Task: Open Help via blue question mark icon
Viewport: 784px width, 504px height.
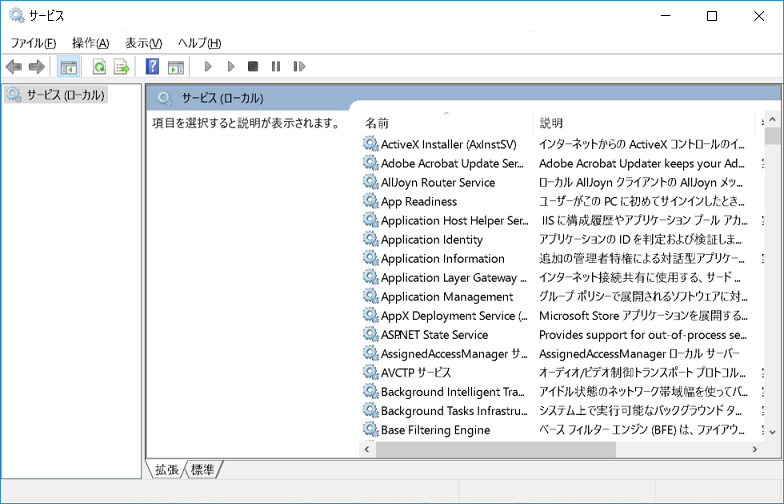Action: [152, 67]
